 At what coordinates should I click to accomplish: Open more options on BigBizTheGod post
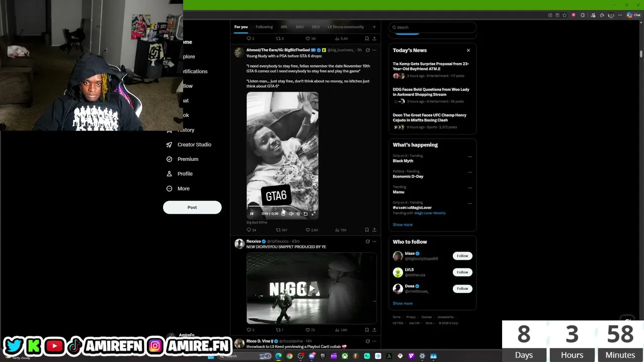[374, 50]
